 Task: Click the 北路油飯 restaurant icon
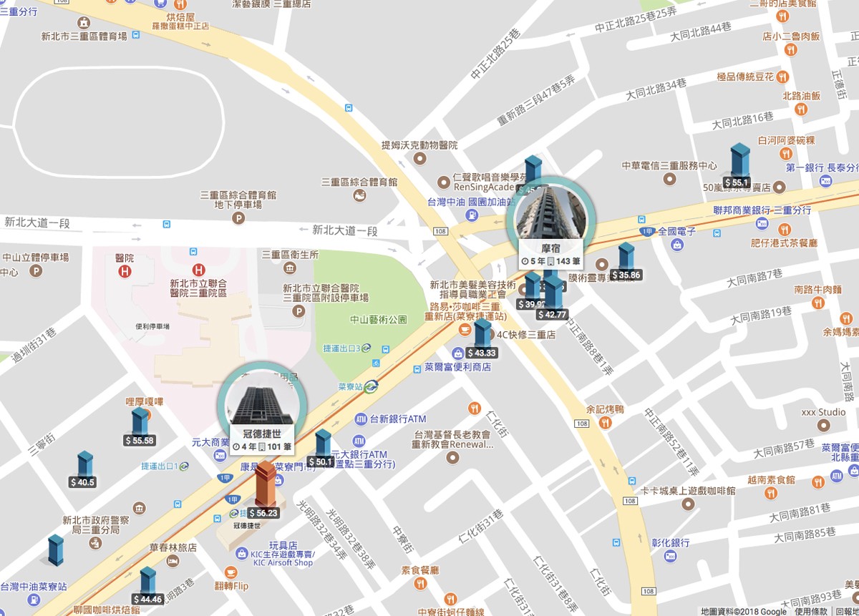802,109
